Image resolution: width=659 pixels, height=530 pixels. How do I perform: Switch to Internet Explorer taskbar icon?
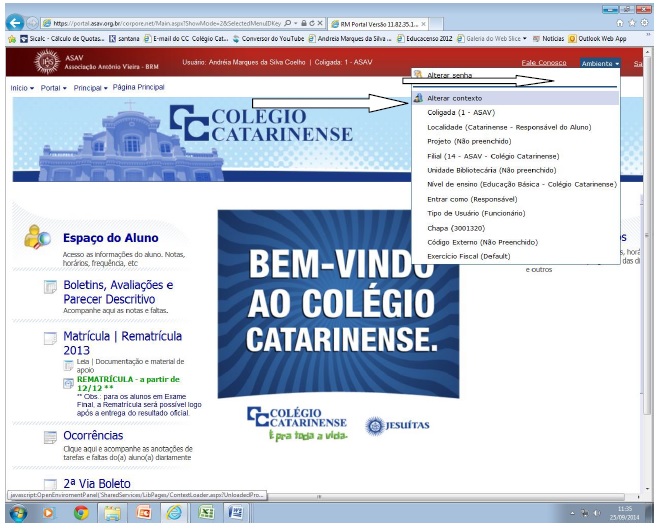[174, 513]
